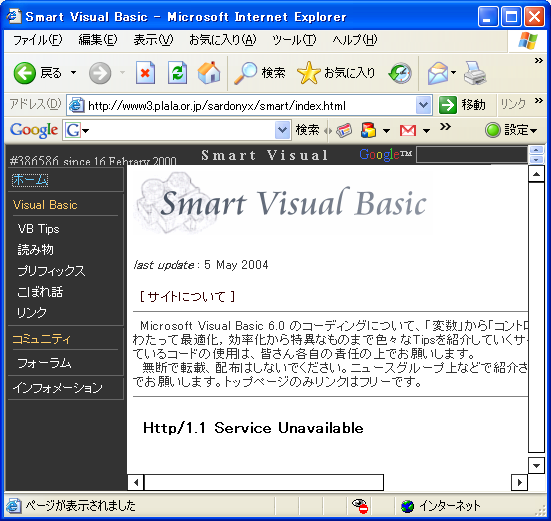Open dropdown next to colored blocks icon

[386, 131]
